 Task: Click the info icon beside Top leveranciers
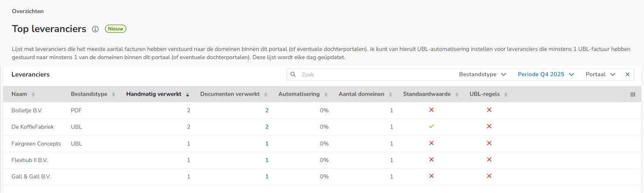tap(95, 29)
